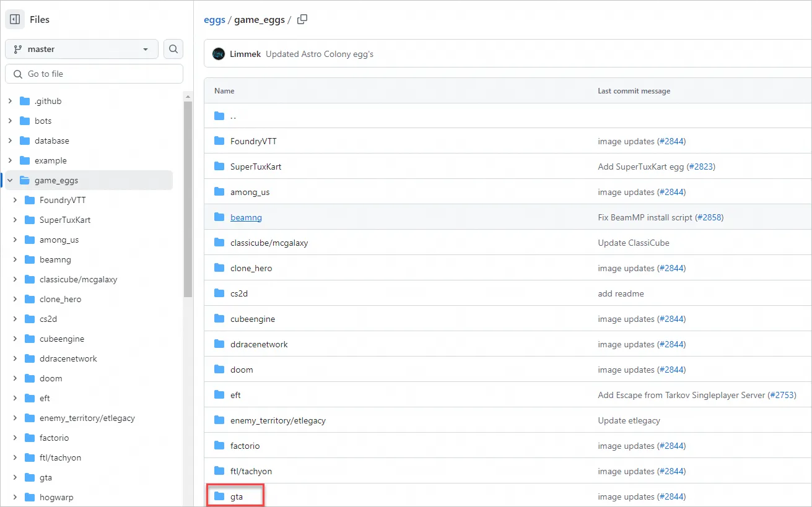Select doom in the file tree
This screenshot has height=507, width=812.
[51, 378]
